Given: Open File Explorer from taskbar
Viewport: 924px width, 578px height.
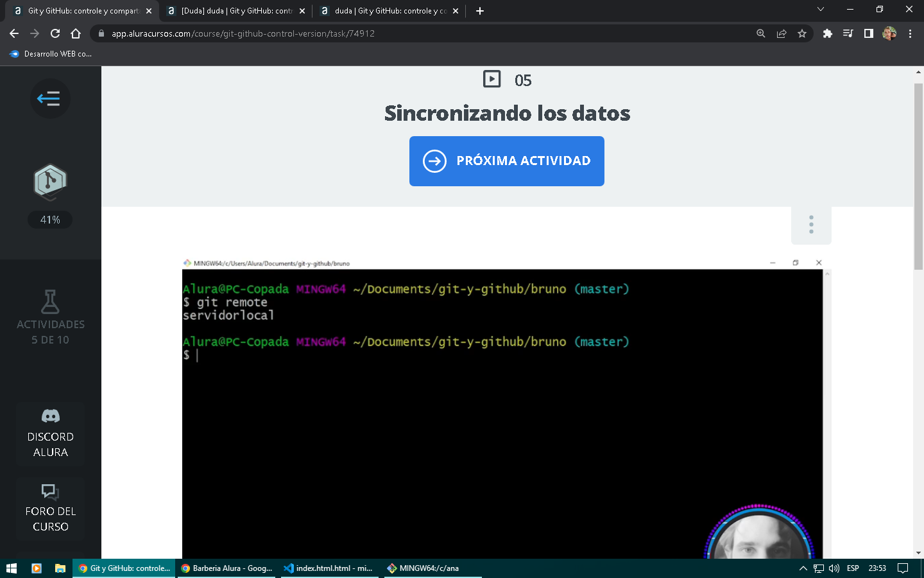Looking at the screenshot, I should (x=60, y=568).
